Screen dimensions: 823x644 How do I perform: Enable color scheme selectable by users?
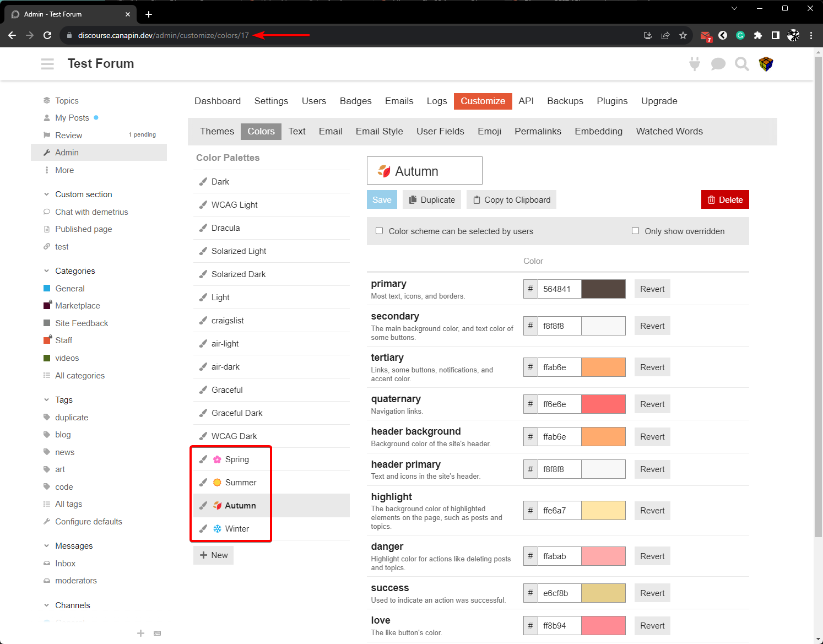point(379,231)
